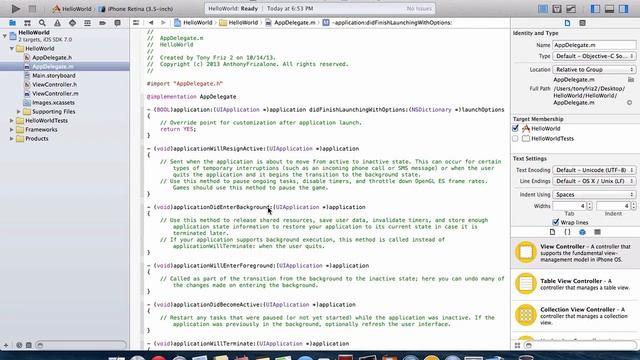640x360 pixels.
Task: Toggle the Navigator pane visibility
Action: (595, 9)
